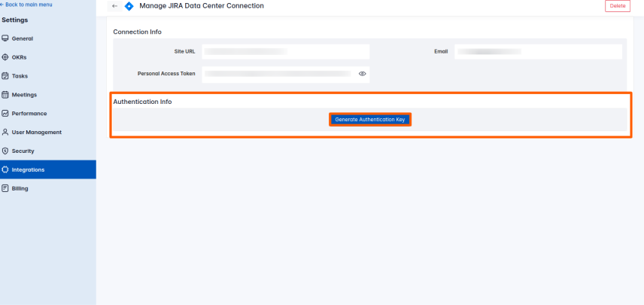Click the Performance chart icon
The width and height of the screenshot is (644, 305).
tap(5, 114)
